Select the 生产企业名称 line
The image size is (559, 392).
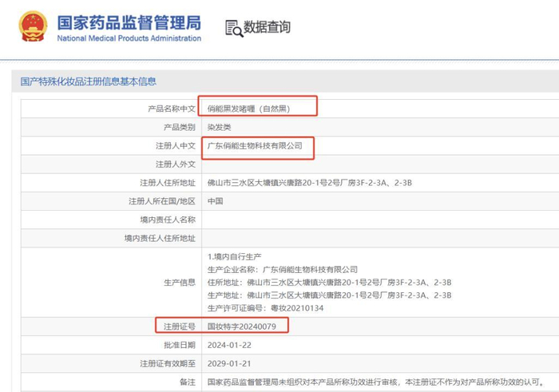(283, 269)
